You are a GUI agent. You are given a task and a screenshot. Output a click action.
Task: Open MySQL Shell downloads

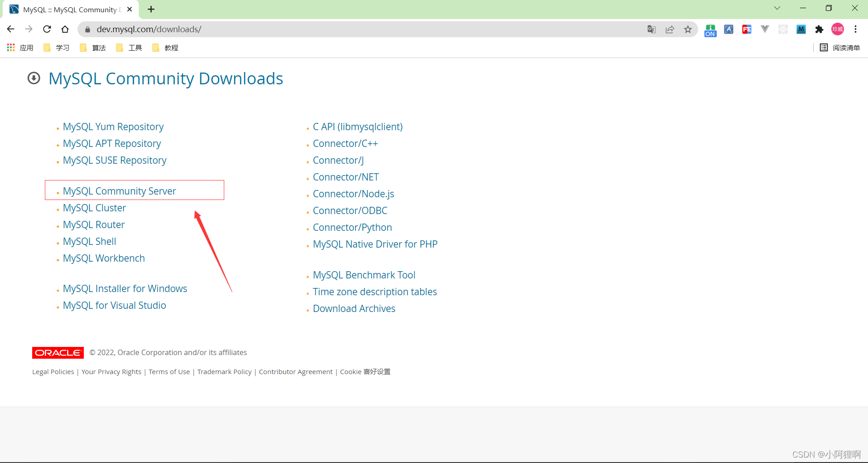click(x=90, y=242)
